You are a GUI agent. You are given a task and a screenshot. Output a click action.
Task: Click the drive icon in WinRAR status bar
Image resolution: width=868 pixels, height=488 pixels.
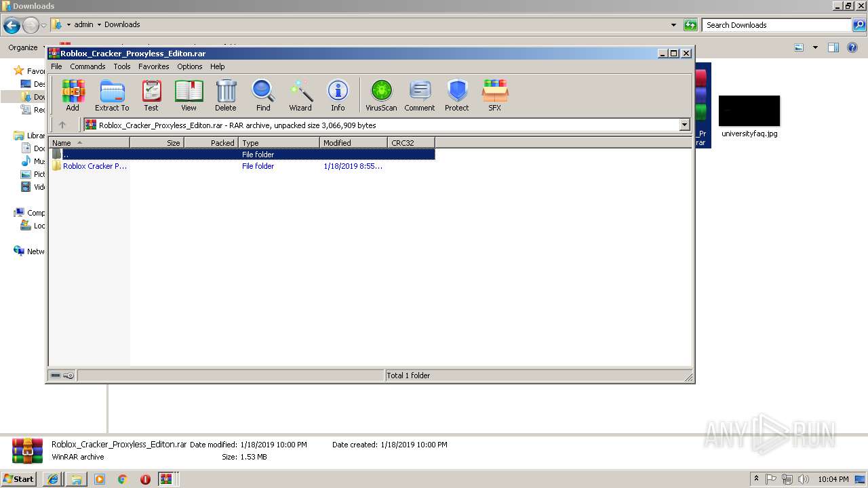(x=56, y=375)
